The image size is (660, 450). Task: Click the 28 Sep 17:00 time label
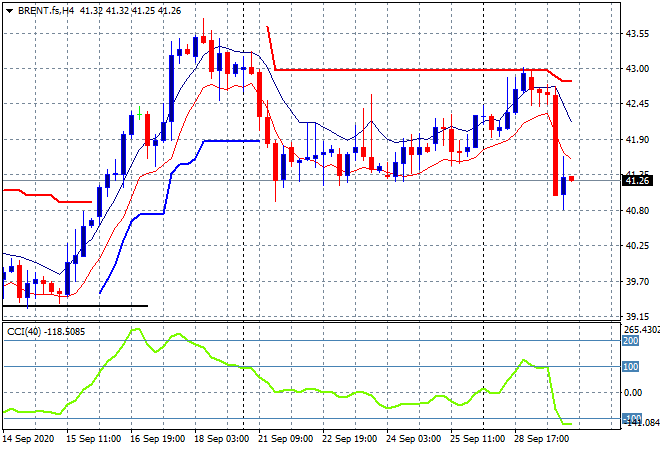point(541,439)
